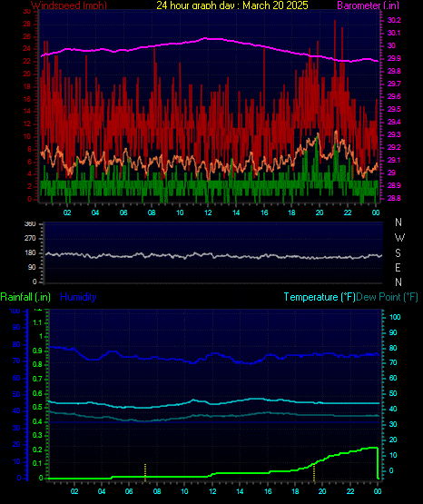Click the "Barometer (.in)" axis title

tap(368, 5)
